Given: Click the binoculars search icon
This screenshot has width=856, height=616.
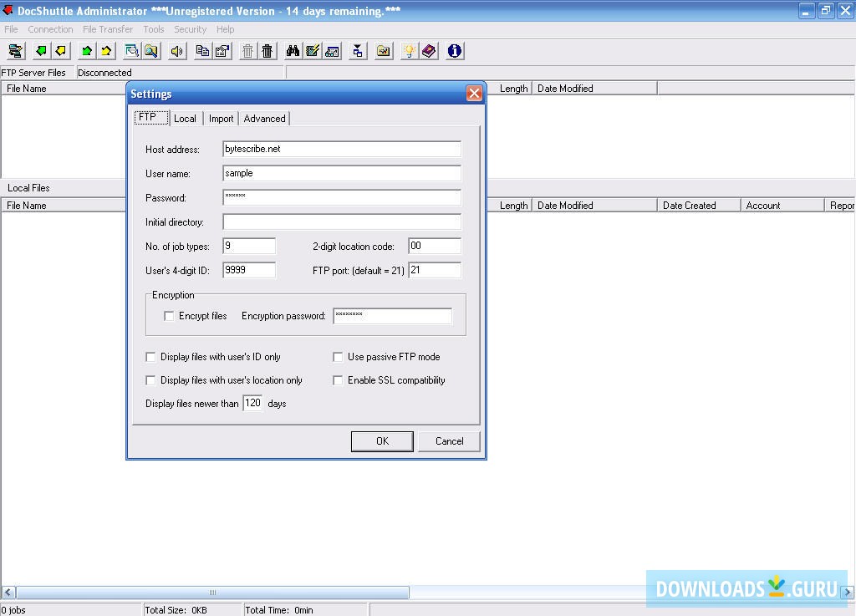Looking at the screenshot, I should pos(293,51).
